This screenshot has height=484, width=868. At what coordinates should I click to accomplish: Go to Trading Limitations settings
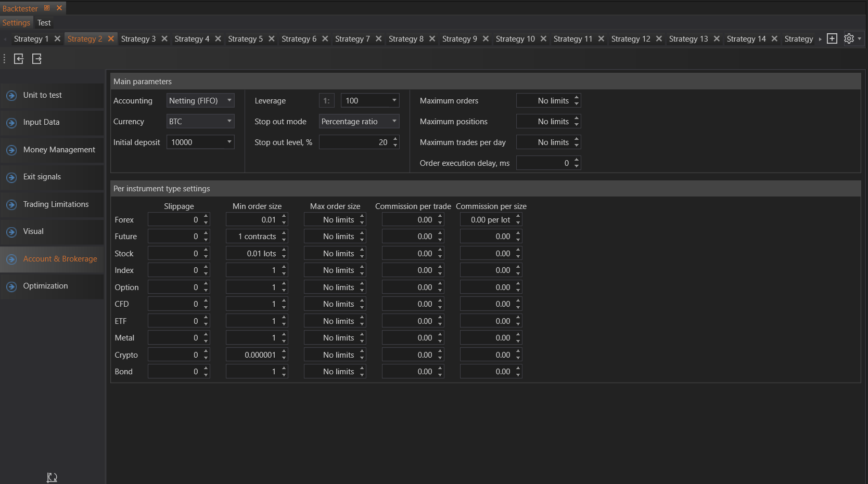point(56,204)
